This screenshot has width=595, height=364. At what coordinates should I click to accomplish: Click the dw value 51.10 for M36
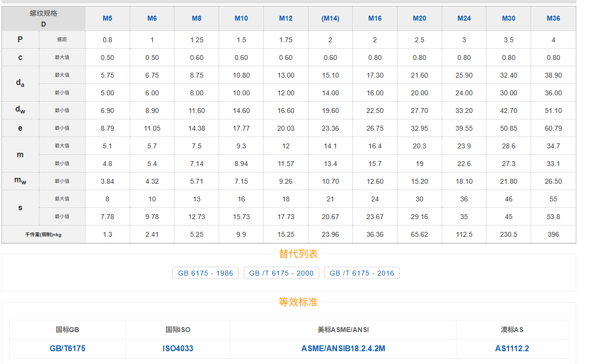click(x=553, y=111)
